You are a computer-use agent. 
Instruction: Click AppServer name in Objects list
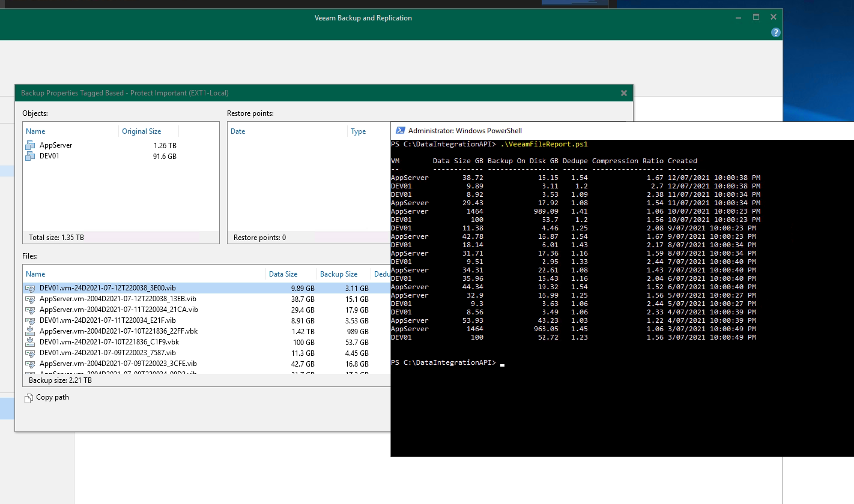(x=56, y=145)
